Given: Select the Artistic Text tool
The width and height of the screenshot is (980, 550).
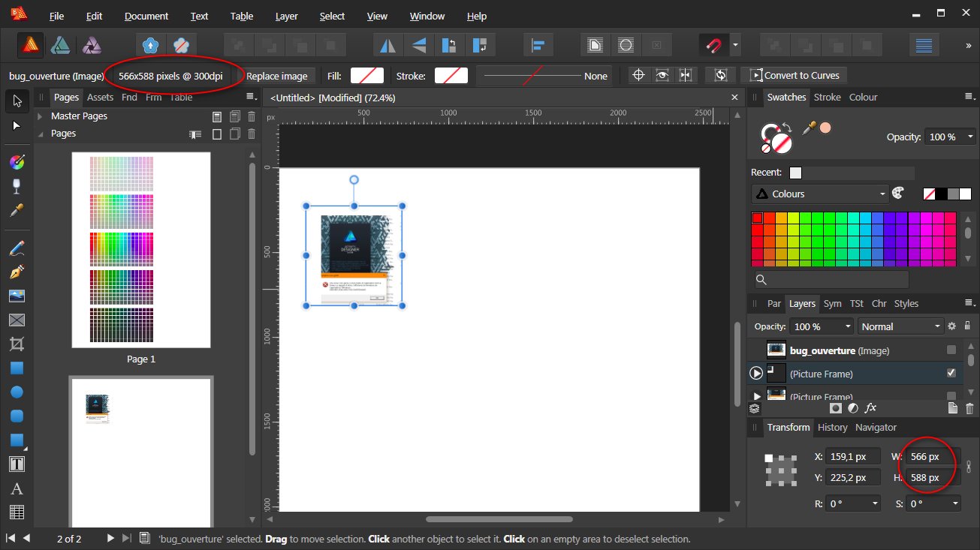Looking at the screenshot, I should coord(17,488).
